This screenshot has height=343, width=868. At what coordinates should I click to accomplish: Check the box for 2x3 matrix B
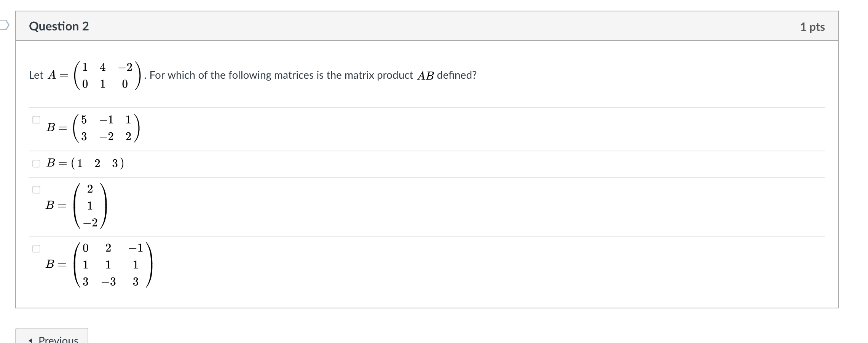pyautogui.click(x=36, y=120)
